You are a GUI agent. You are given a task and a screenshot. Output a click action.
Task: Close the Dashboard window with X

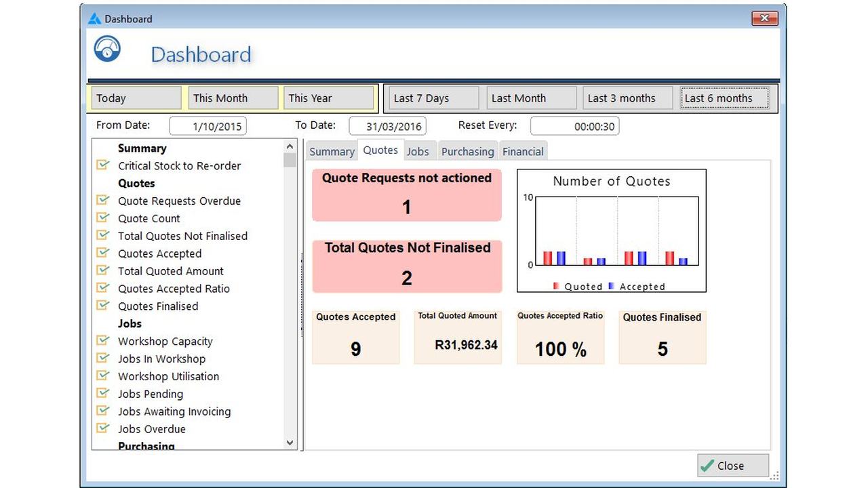pyautogui.click(x=765, y=18)
